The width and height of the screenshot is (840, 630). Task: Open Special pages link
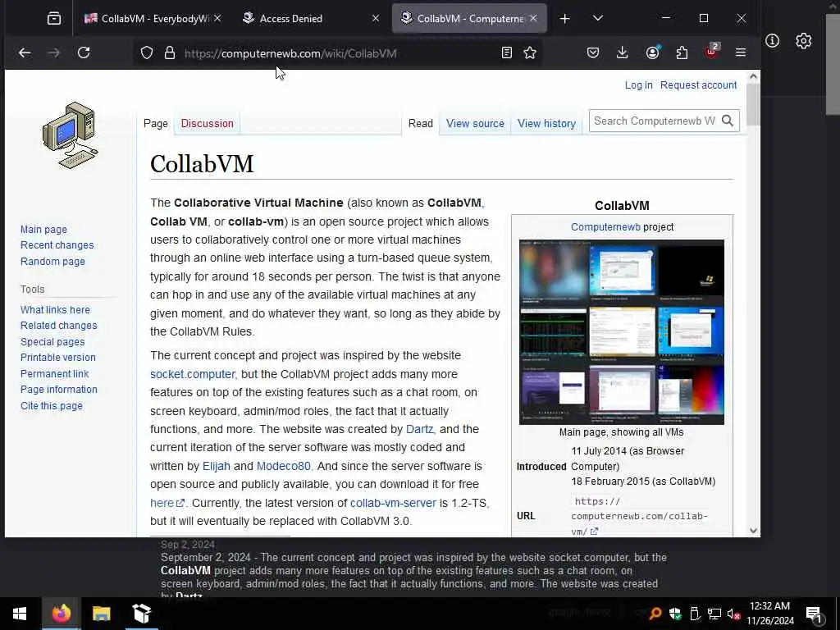[52, 342]
